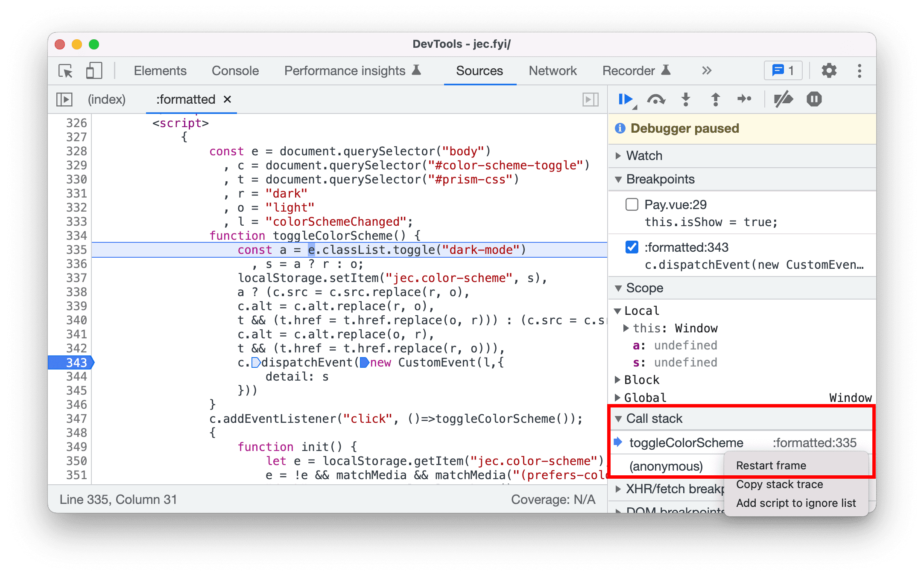Click Restart frame in call stack menu
The height and width of the screenshot is (576, 924).
pos(771,465)
